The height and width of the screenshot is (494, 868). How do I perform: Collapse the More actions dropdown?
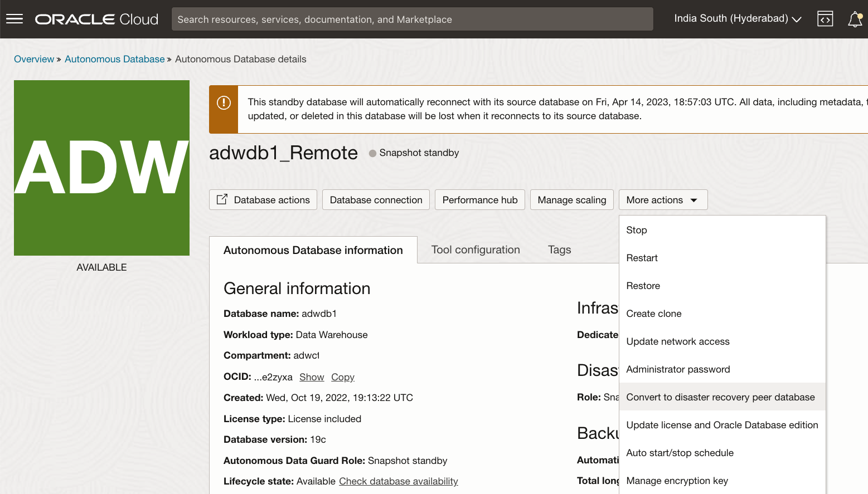pyautogui.click(x=663, y=200)
